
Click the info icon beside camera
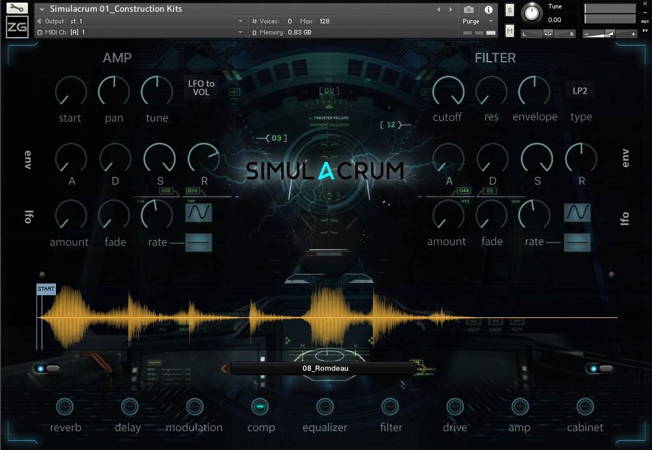[487, 9]
